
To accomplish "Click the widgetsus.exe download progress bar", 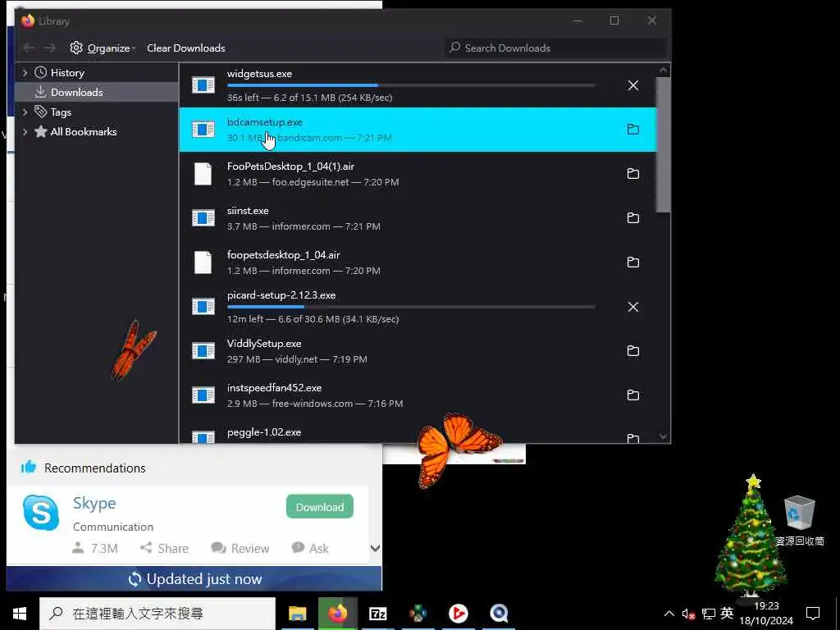I will [411, 85].
